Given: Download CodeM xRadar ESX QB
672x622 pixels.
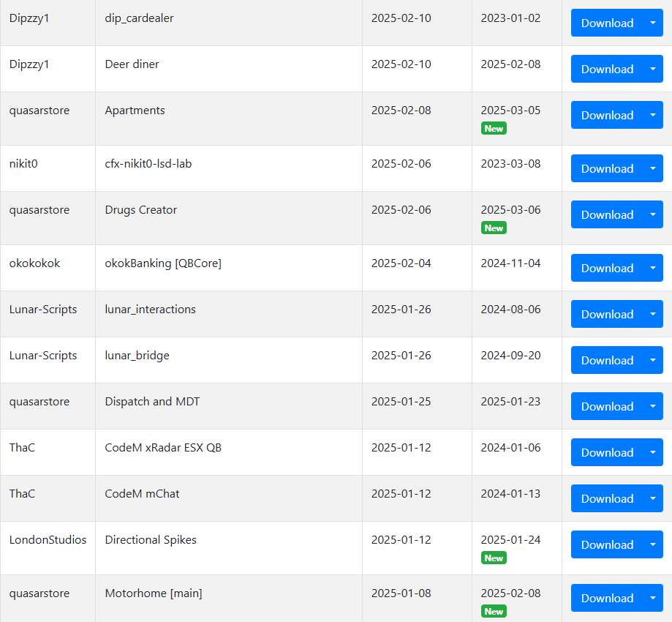Looking at the screenshot, I should click(x=607, y=452).
